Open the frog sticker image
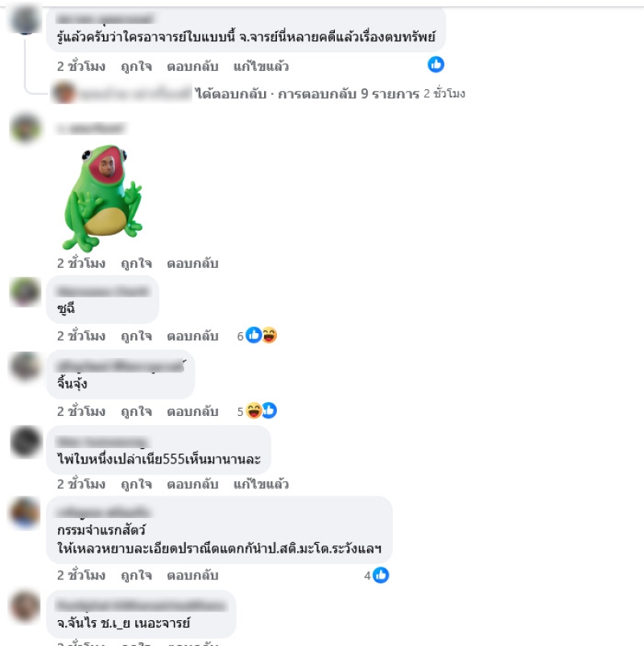 coord(103,198)
